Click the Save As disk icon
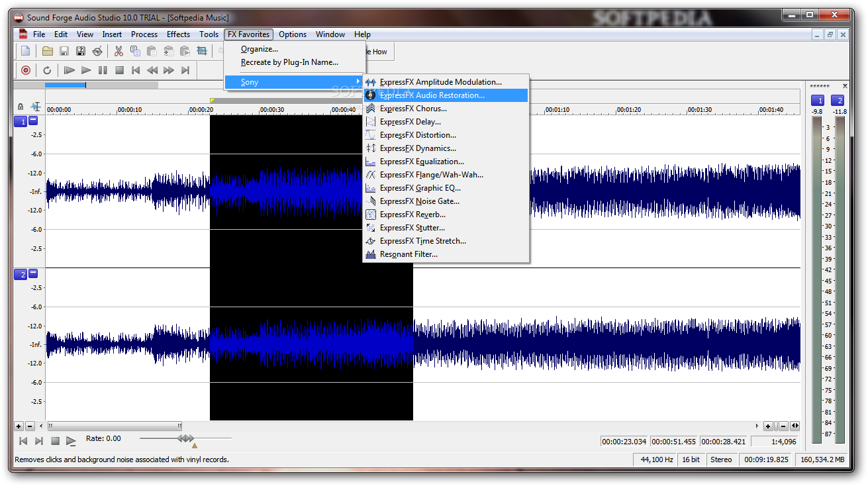The width and height of the screenshot is (868, 486). pyautogui.click(x=81, y=51)
